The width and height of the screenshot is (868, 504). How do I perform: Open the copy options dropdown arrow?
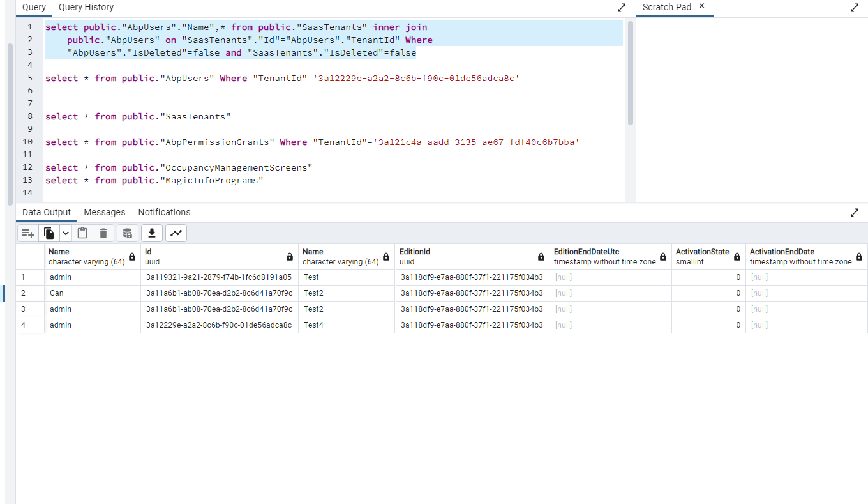tap(65, 233)
